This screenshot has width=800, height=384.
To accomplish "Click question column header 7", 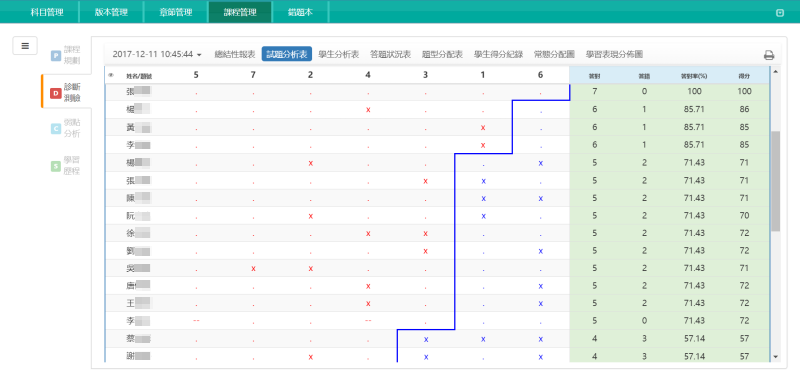I will pyautogui.click(x=253, y=75).
